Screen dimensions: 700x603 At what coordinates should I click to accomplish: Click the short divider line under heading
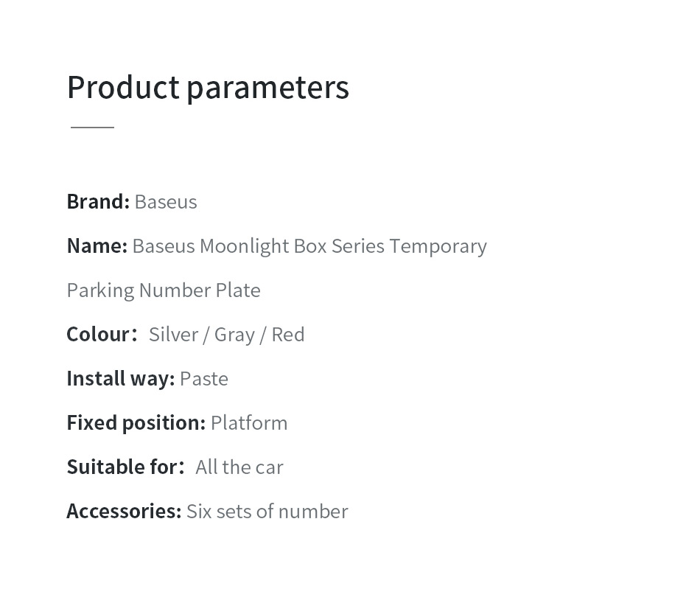[92, 127]
